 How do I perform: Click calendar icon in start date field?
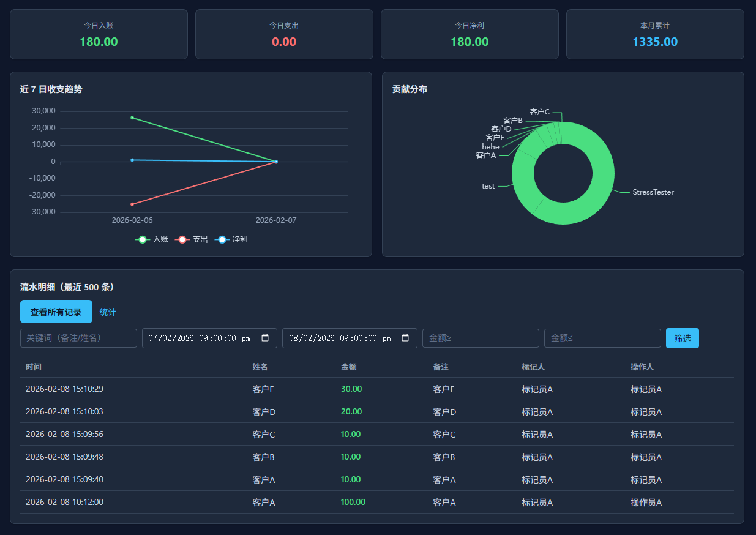click(265, 338)
